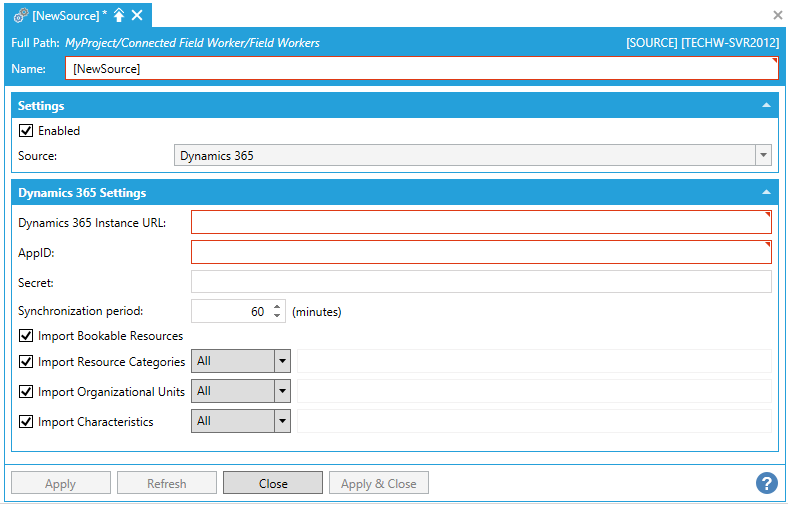Viewport: 788px width, 506px height.
Task: Open the Import Resource Categories All dropdown
Action: coord(282,361)
